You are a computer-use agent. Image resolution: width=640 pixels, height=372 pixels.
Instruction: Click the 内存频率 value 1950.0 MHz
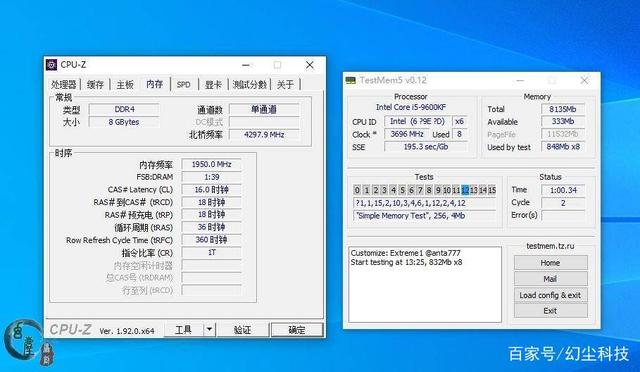pos(211,164)
